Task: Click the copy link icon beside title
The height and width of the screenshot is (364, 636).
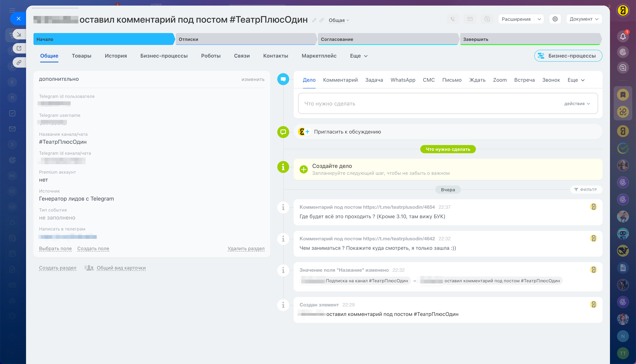Action: point(322,20)
